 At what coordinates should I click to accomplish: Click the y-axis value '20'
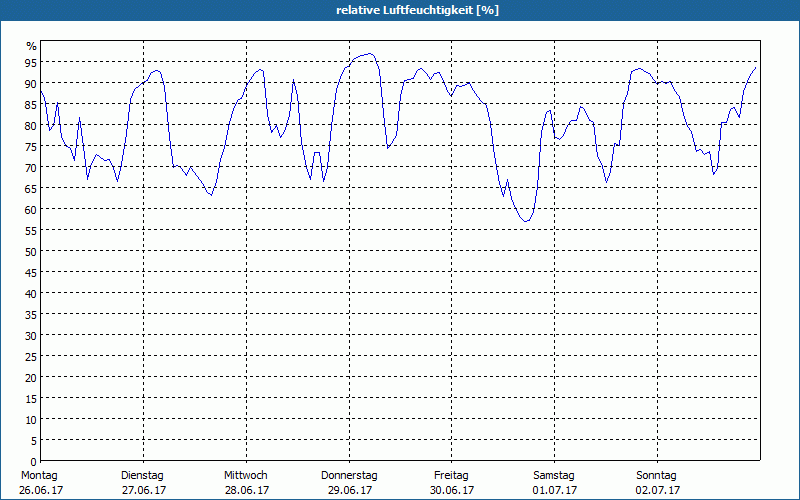click(31, 378)
